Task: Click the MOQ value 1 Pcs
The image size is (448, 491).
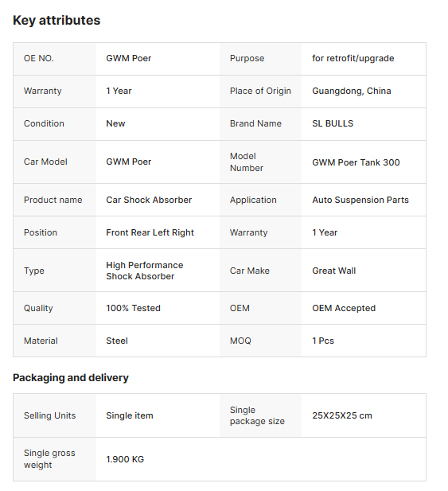Action: [x=323, y=341]
